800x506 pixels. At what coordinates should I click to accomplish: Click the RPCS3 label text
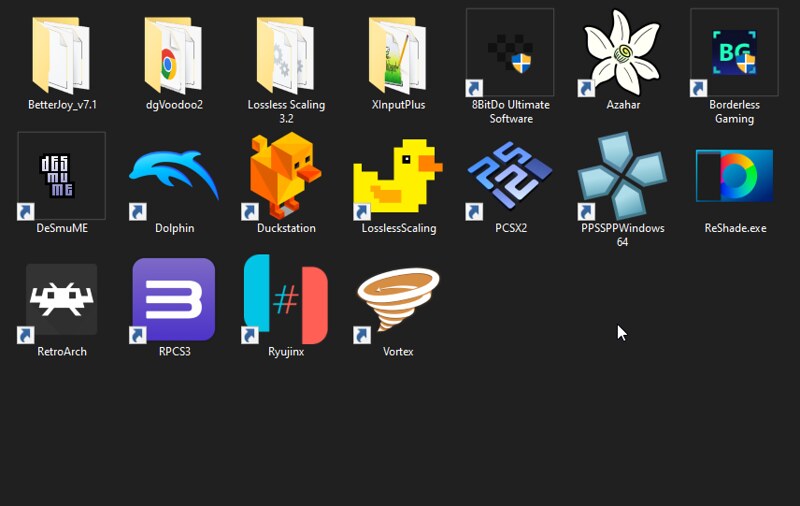point(174,351)
